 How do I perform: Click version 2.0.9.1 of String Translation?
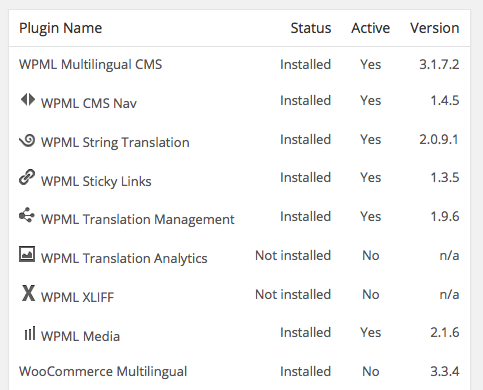439,139
